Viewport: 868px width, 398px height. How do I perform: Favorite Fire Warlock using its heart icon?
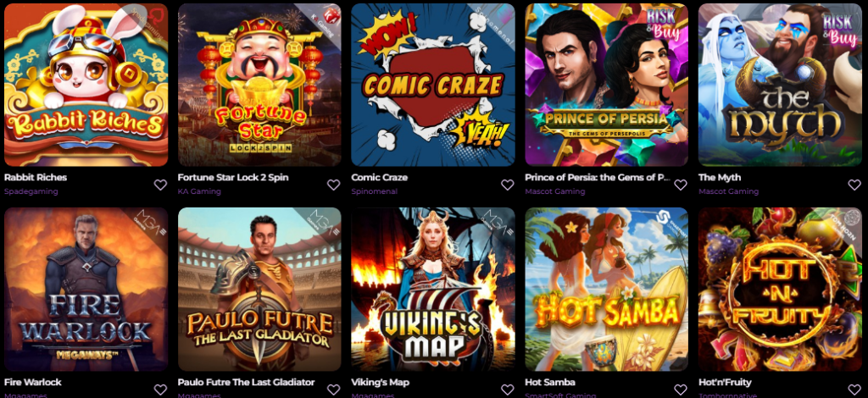click(160, 390)
